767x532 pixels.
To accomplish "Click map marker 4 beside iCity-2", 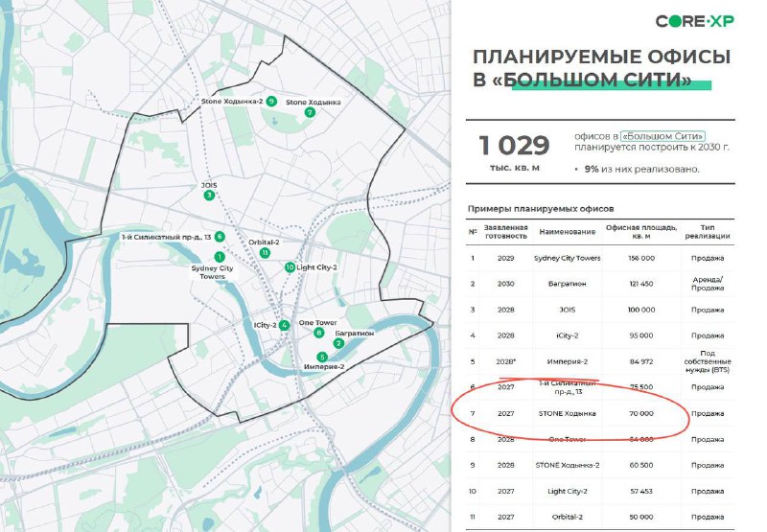I will (284, 325).
